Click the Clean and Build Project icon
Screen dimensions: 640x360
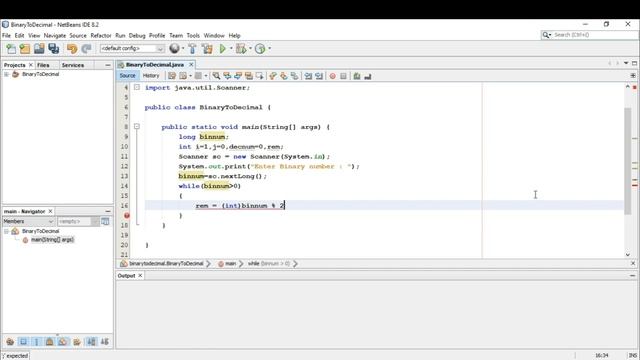point(207,49)
